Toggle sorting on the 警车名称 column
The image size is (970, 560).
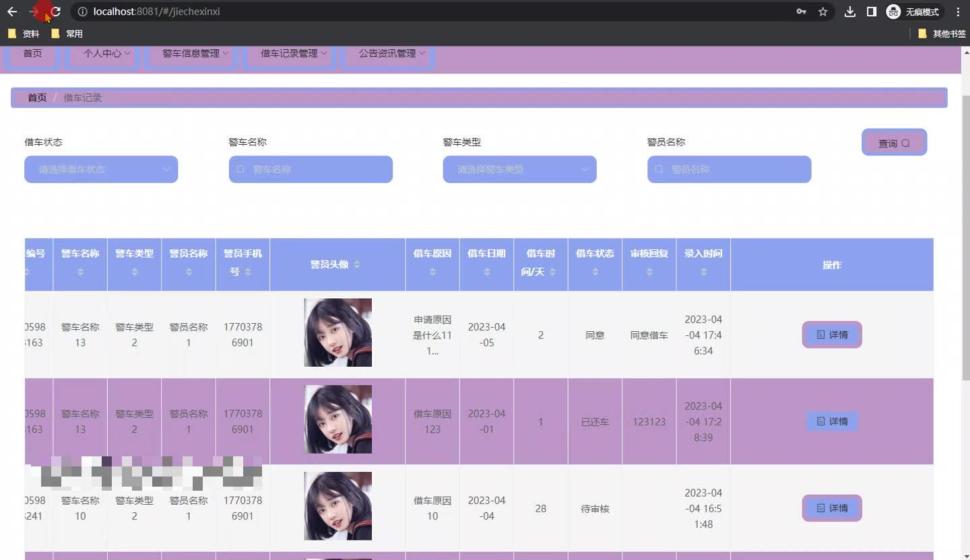tap(79, 271)
